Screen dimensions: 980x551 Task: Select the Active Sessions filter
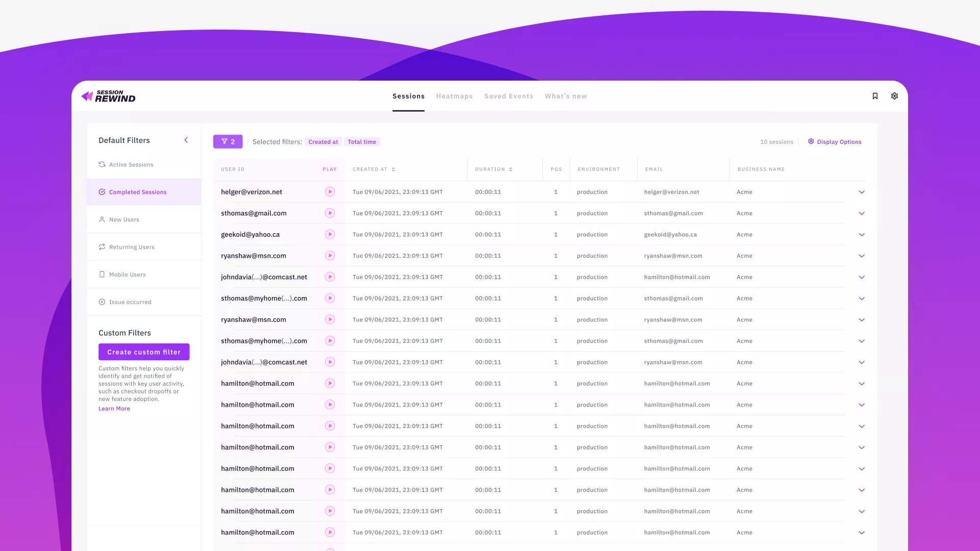(x=131, y=165)
